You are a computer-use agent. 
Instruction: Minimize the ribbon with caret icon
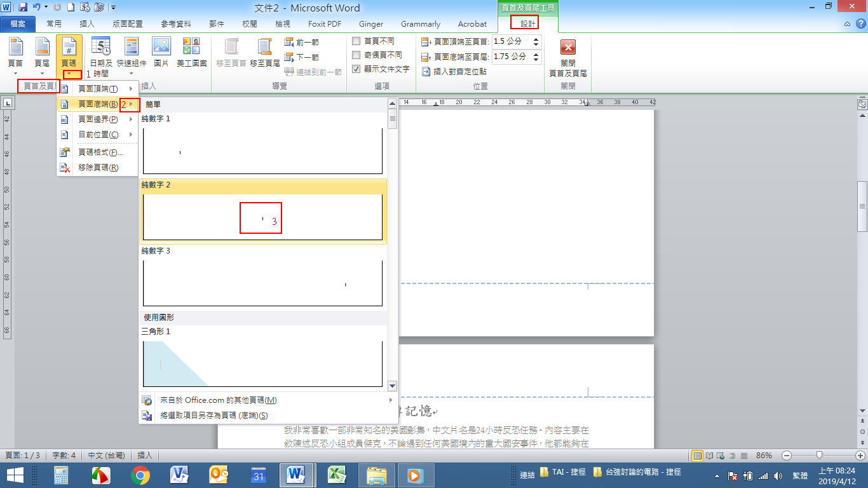[847, 24]
